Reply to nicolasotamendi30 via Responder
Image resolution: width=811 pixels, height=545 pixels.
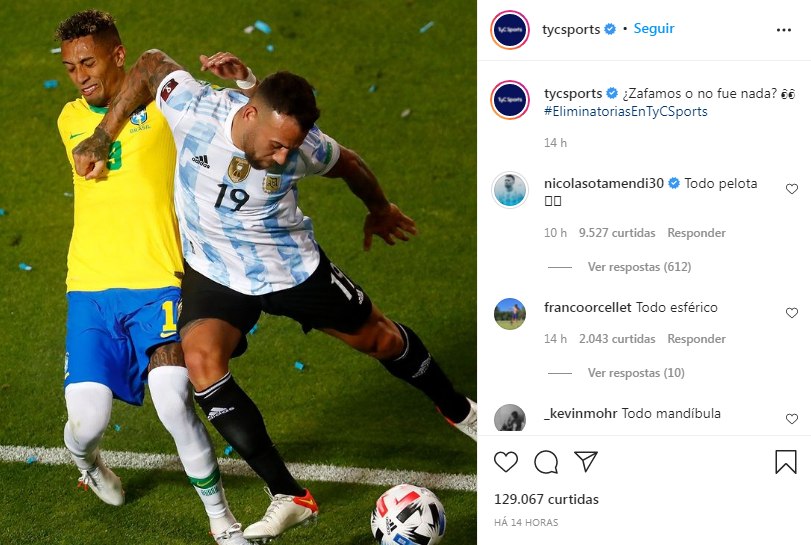[696, 233]
